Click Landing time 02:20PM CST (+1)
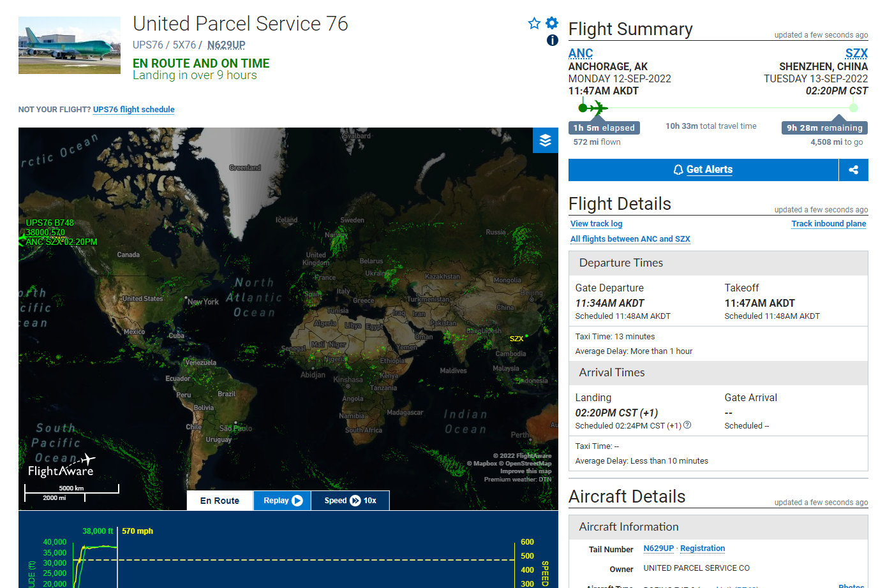 (x=616, y=413)
